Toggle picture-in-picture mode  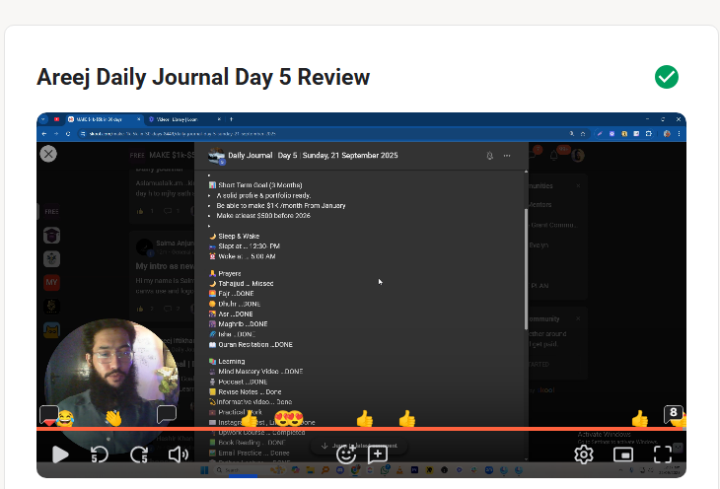tap(623, 455)
